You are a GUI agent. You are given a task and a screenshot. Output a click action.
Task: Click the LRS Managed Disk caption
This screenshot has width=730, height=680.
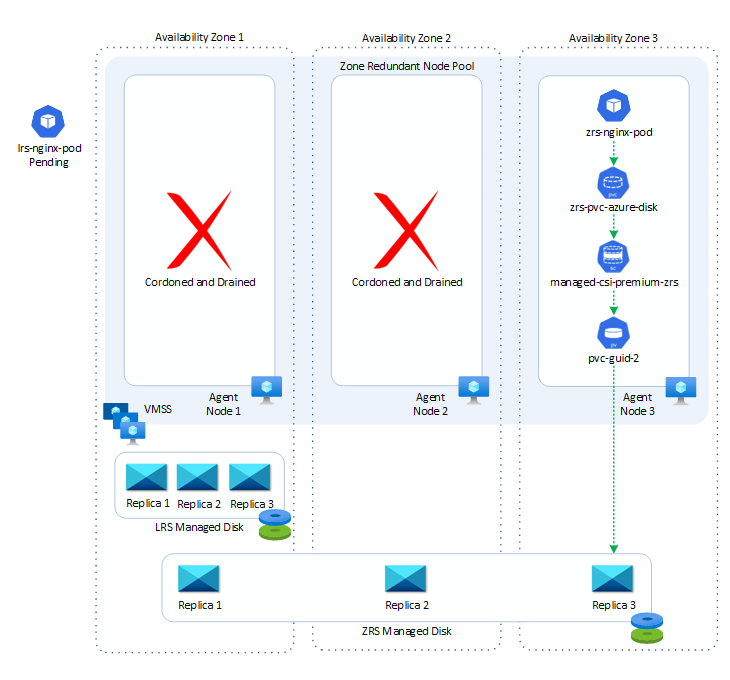(x=199, y=527)
